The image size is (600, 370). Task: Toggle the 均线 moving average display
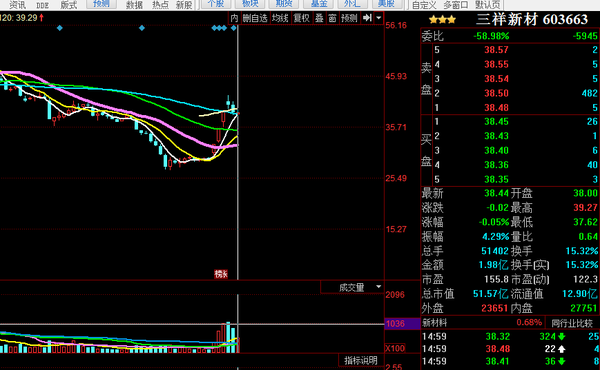280,18
